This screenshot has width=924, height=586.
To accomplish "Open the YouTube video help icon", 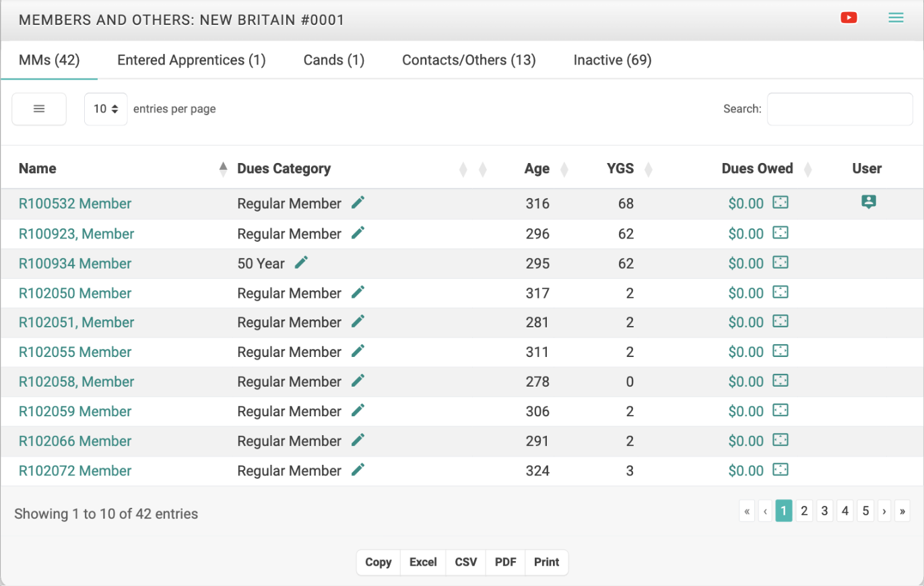I will point(849,18).
